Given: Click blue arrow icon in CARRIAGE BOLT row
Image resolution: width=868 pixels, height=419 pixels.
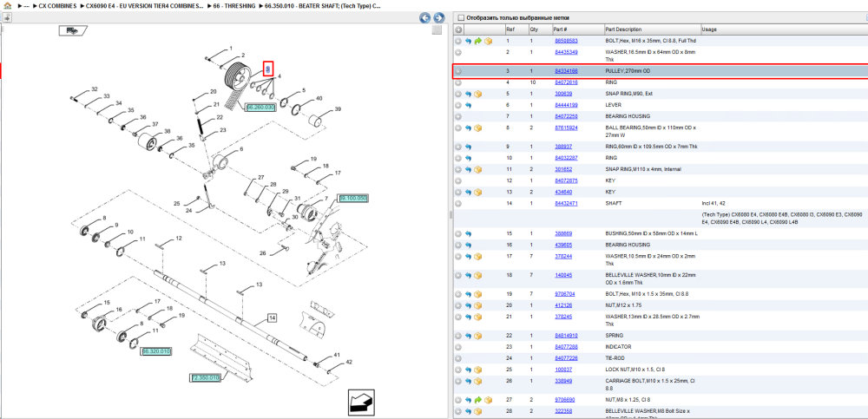Looking at the screenshot, I should [x=469, y=381].
